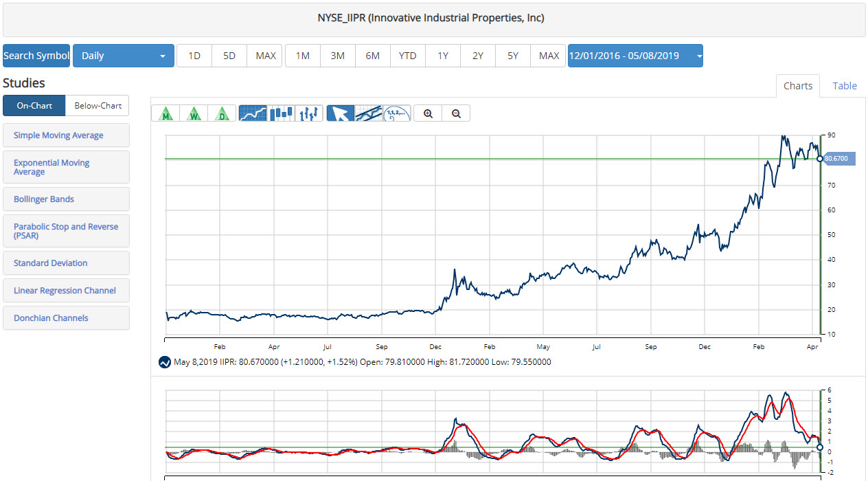Screen dimensions: 868x481
Task: Click the weekly 'W' triangle icon
Action: click(194, 113)
